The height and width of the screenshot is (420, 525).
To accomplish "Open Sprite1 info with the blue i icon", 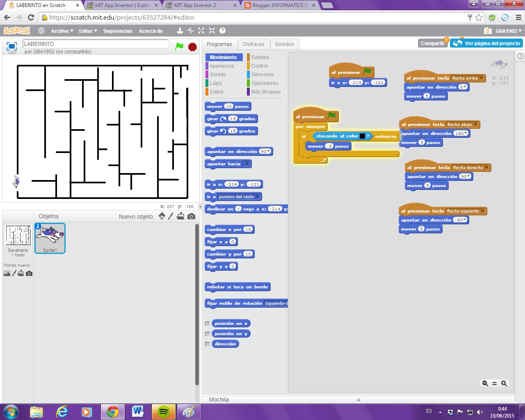I will pyautogui.click(x=38, y=226).
